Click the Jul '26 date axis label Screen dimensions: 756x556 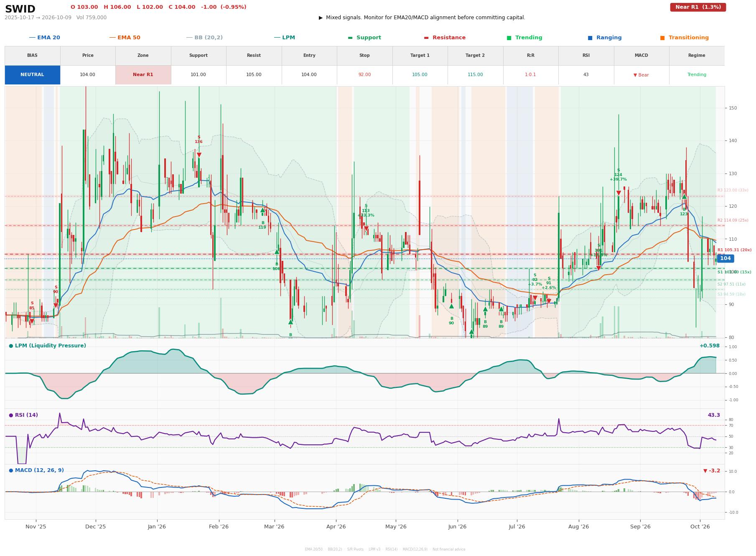[x=517, y=527]
